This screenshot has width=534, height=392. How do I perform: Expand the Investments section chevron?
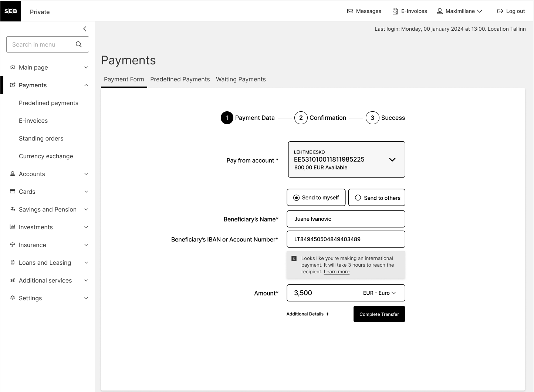(86, 227)
